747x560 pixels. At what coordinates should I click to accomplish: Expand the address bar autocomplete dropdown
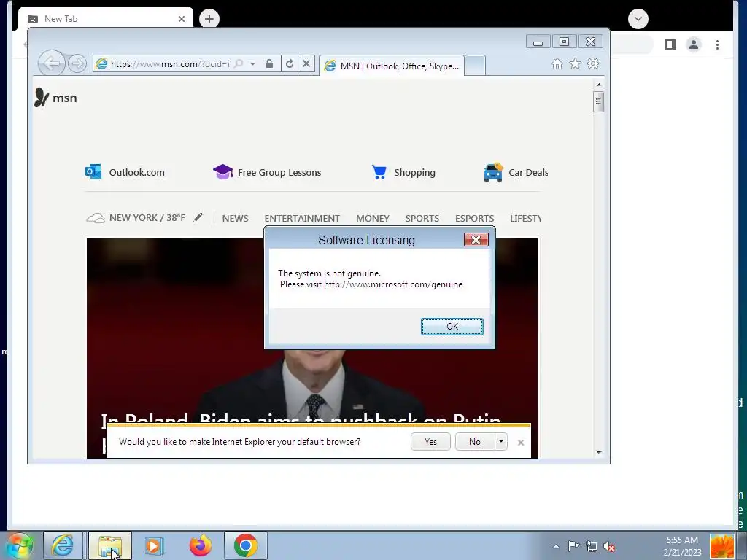click(252, 64)
